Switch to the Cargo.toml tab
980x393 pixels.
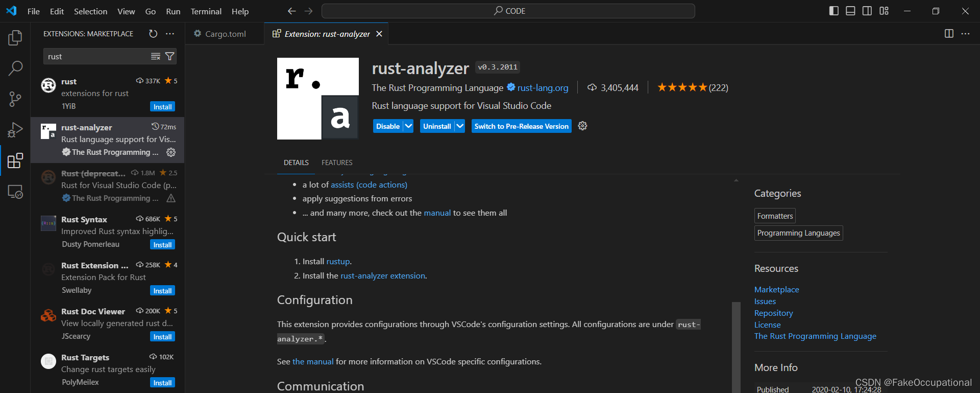coord(225,34)
